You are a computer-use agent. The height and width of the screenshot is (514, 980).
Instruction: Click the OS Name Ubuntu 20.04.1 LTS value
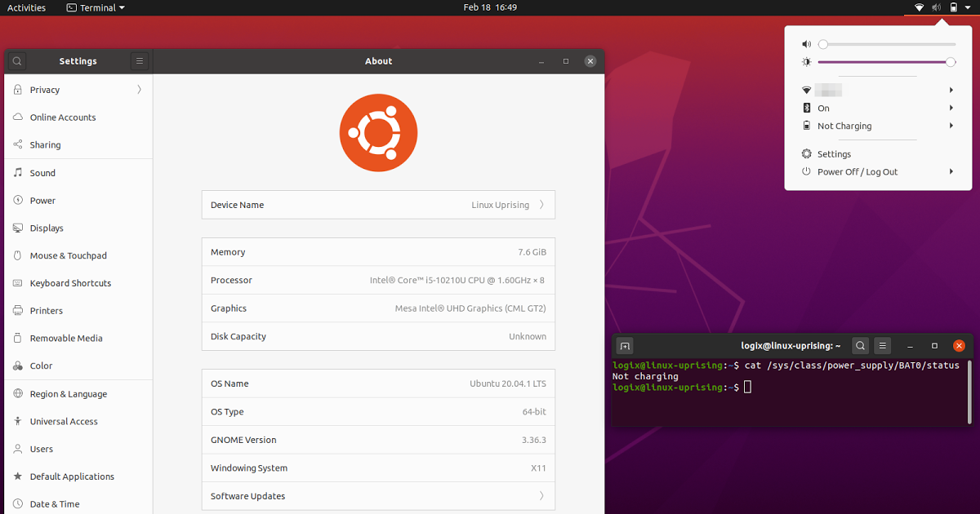pyautogui.click(x=508, y=383)
